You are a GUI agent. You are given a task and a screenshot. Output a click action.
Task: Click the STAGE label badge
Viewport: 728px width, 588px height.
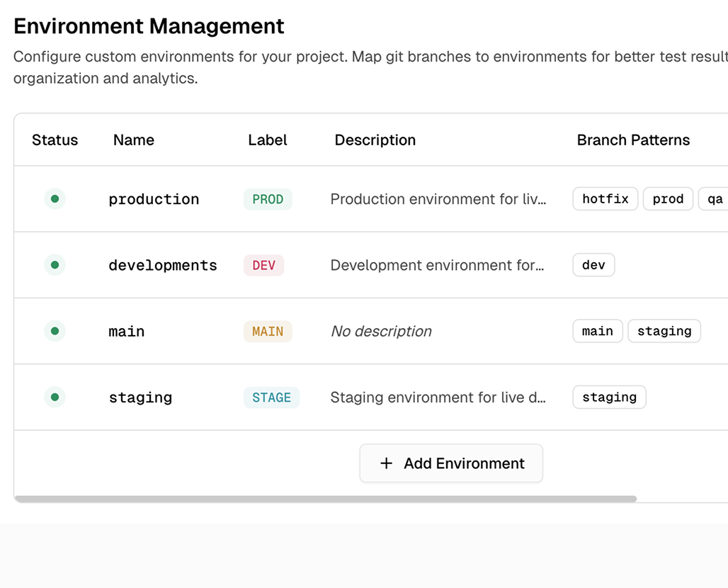272,397
